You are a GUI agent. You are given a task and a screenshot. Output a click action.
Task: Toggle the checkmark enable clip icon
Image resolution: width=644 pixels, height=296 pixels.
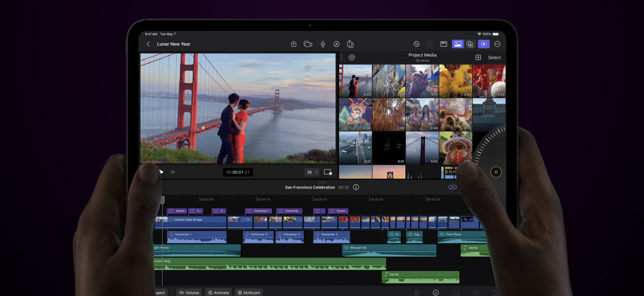click(436, 292)
